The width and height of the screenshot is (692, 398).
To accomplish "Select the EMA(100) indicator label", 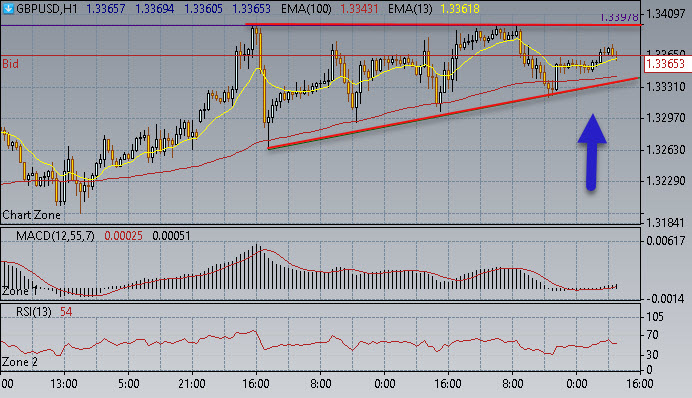I will pos(306,9).
